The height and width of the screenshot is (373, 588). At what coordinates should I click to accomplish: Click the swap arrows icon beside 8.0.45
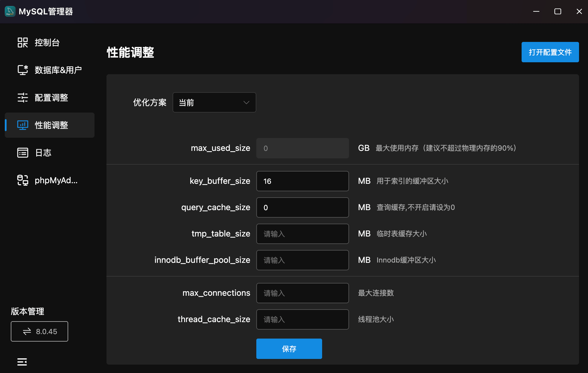(27, 331)
